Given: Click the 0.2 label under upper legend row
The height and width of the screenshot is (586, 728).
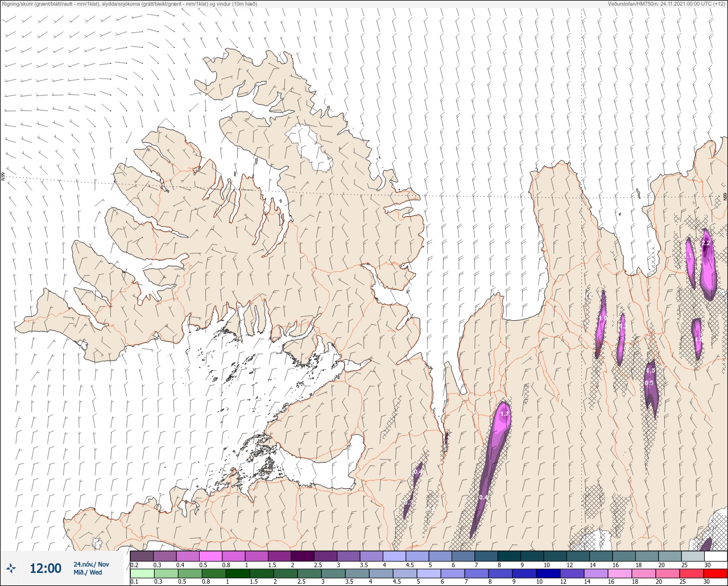Looking at the screenshot, I should click(x=134, y=564).
